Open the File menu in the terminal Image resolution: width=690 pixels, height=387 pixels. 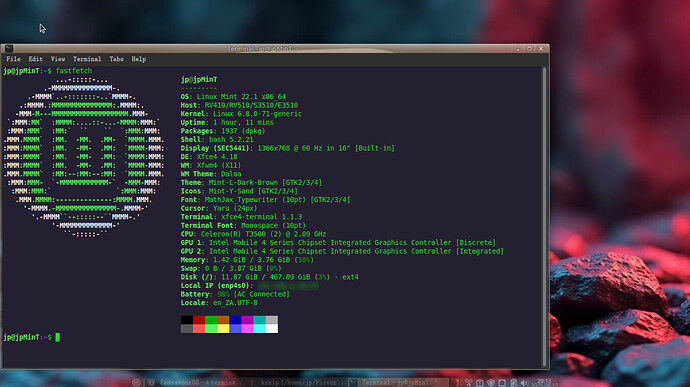point(13,59)
